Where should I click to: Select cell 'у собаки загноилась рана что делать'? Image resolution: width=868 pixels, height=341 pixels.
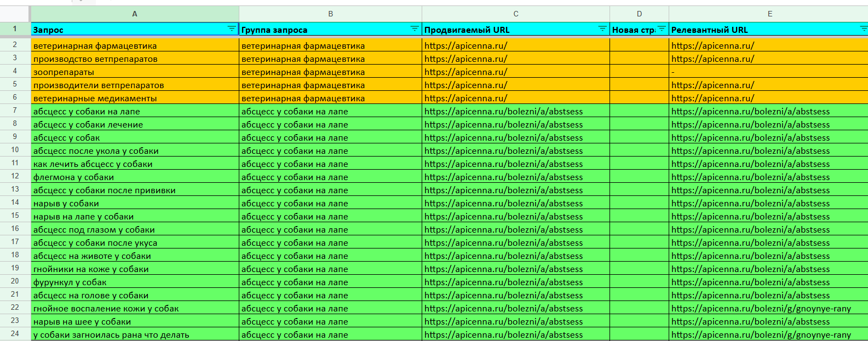pos(135,334)
